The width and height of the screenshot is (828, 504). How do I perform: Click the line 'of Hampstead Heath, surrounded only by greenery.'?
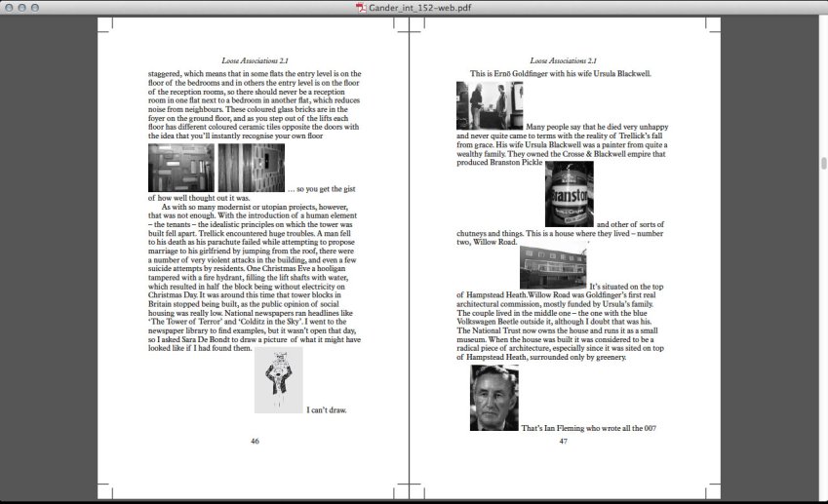[x=541, y=358]
